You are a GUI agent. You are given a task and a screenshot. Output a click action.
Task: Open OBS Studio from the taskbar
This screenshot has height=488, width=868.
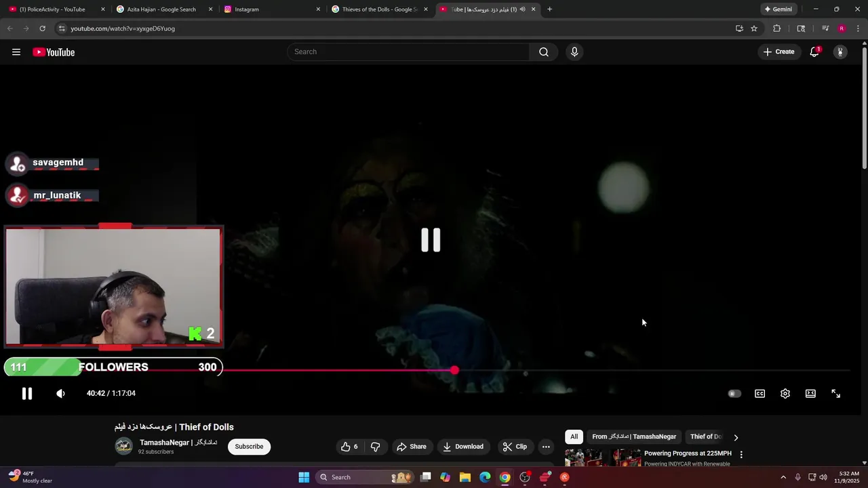point(525,477)
